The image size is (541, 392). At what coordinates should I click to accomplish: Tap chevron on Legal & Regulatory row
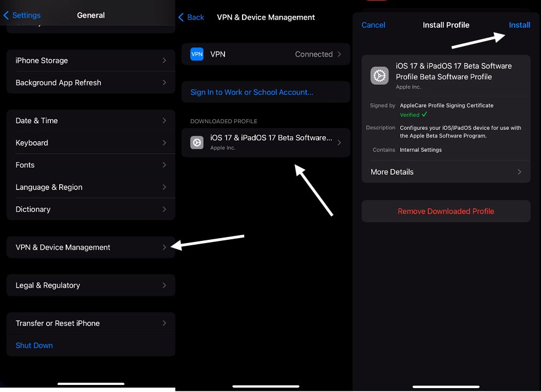tap(164, 285)
